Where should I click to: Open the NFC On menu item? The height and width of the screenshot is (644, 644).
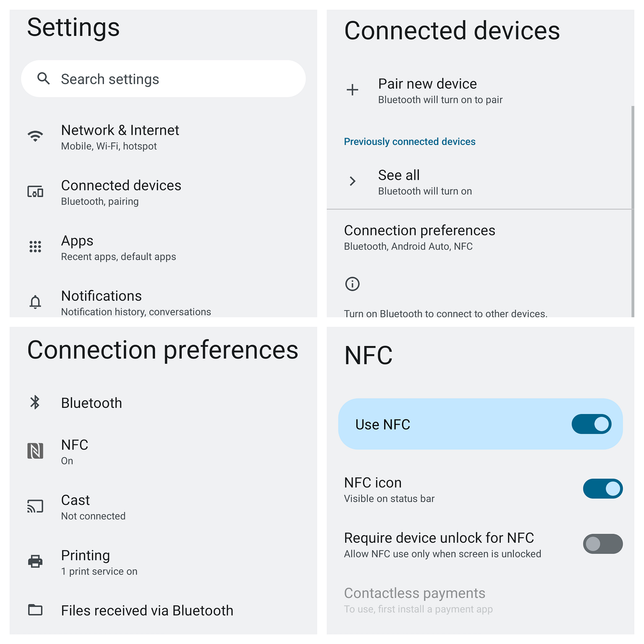[x=75, y=451]
